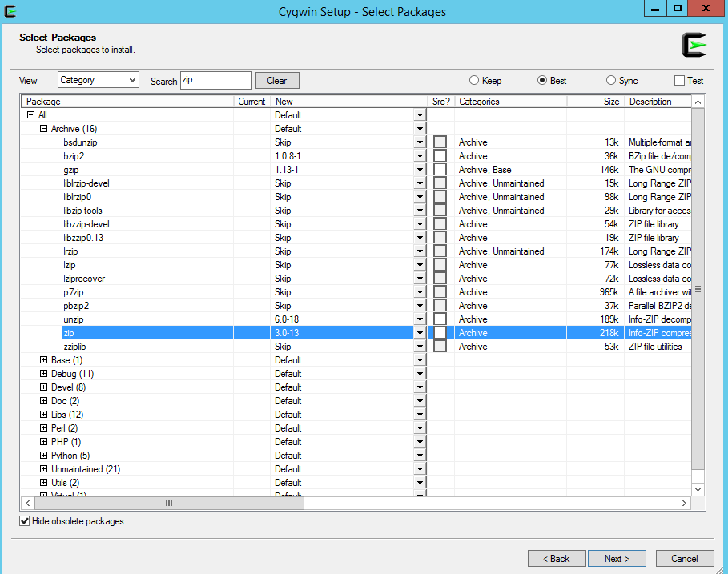
Task: Click the Next button
Action: [617, 558]
